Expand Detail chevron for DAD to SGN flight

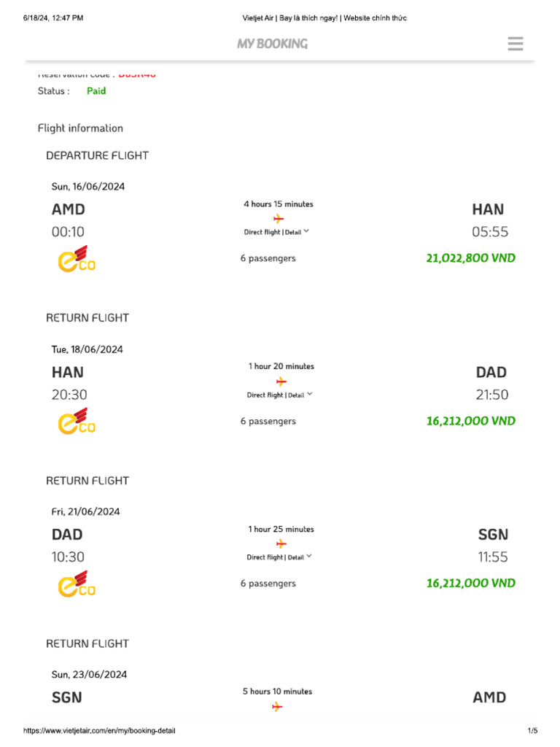click(310, 557)
